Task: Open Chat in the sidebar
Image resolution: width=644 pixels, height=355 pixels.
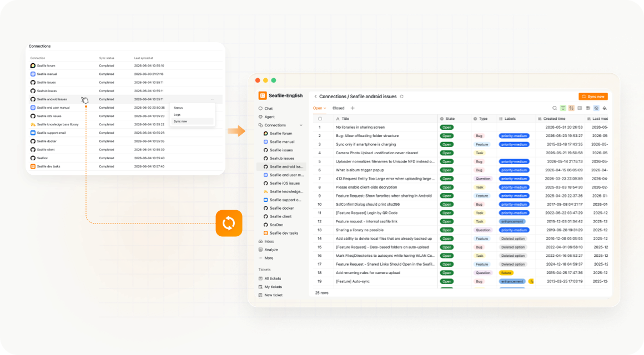Action: (268, 108)
